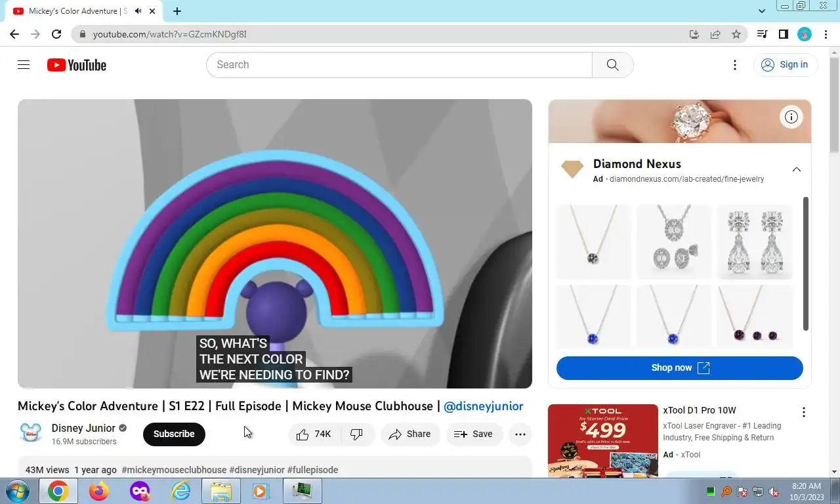Click the address bar URL

[x=169, y=34]
